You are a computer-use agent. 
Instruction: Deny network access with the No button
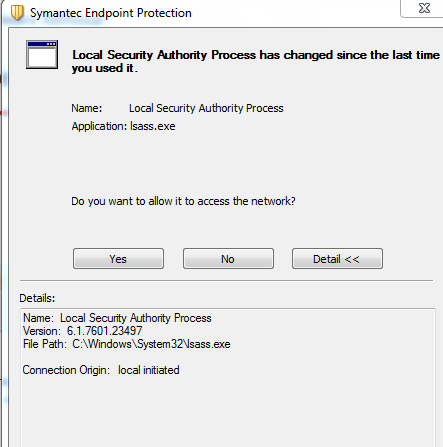(x=228, y=259)
